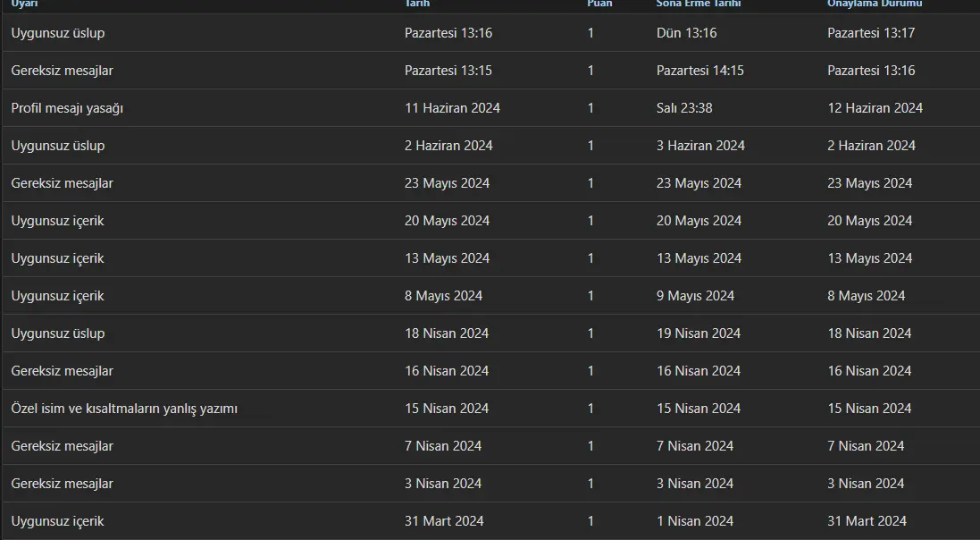Image resolution: width=980 pixels, height=540 pixels.
Task: Select the 'Salı 23:38' expiry cell
Action: (x=684, y=108)
